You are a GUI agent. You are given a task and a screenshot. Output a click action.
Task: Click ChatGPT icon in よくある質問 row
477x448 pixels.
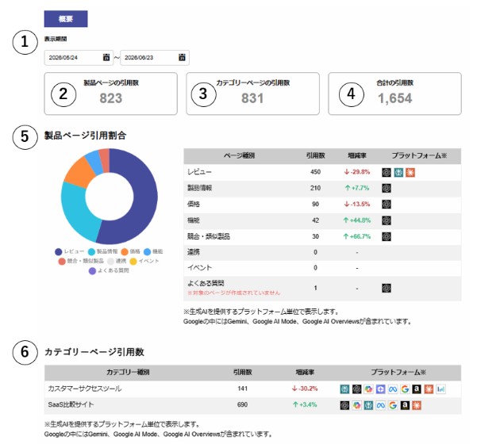(387, 288)
